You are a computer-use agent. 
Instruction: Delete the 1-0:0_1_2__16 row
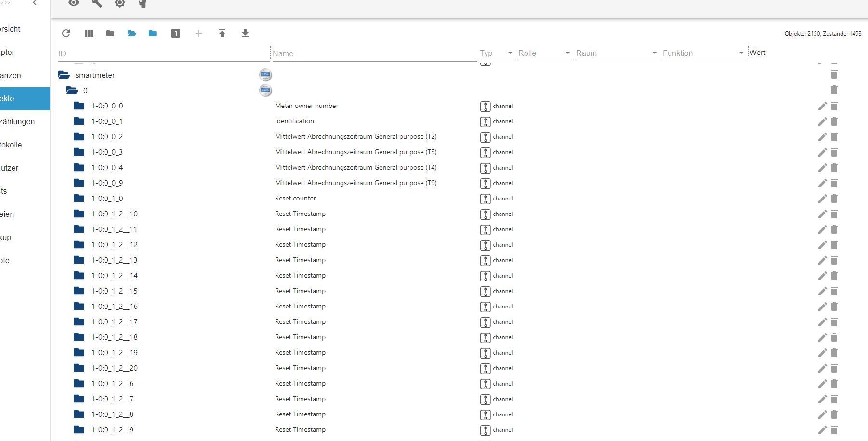(x=834, y=307)
